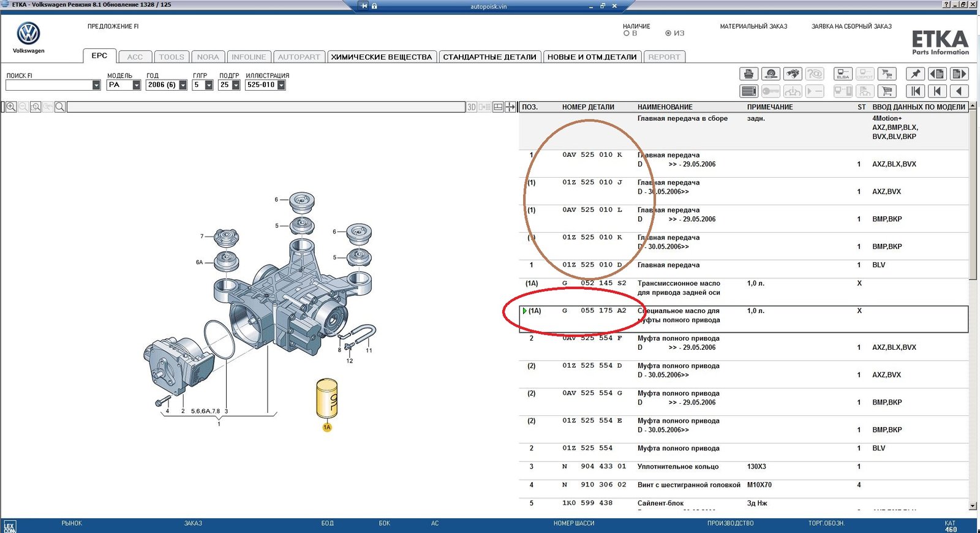Click the panel width arrows icon

pyautogui.click(x=510, y=107)
